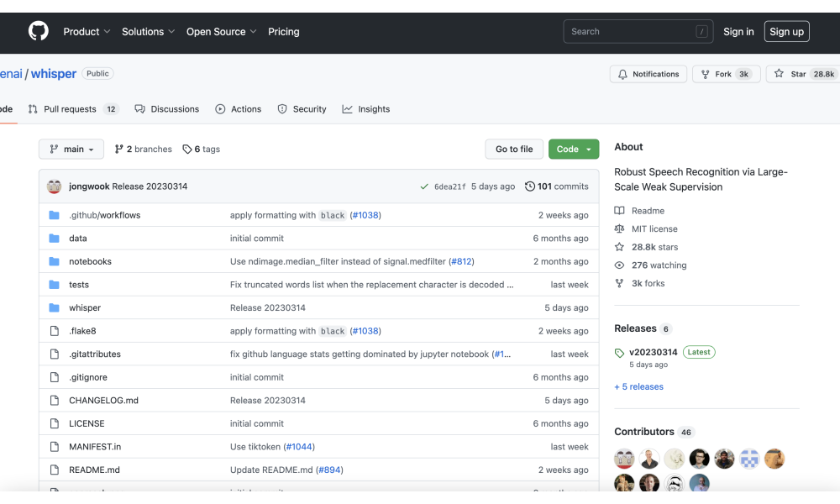The width and height of the screenshot is (840, 504).
Task: Open pull request #812 link
Action: click(x=461, y=261)
